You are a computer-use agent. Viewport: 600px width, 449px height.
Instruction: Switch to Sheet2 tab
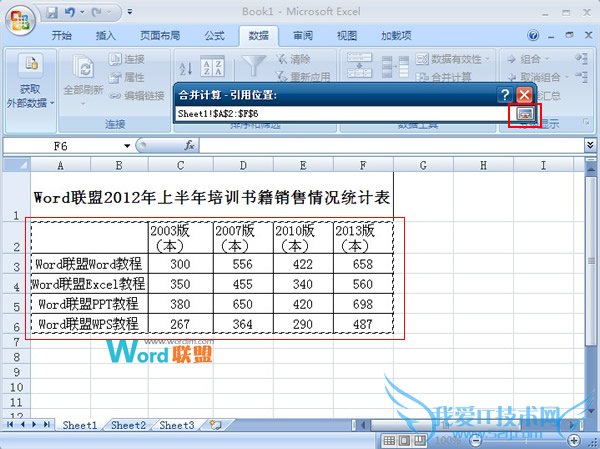coord(128,425)
